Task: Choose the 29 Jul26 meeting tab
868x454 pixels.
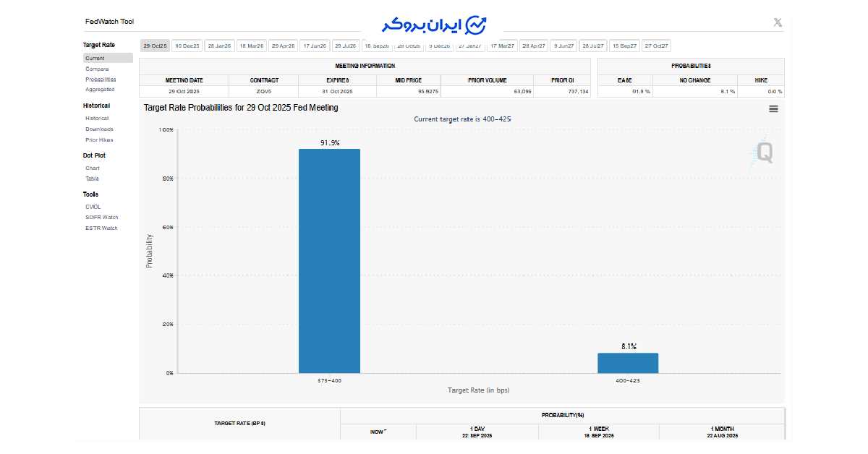Action: pyautogui.click(x=346, y=46)
